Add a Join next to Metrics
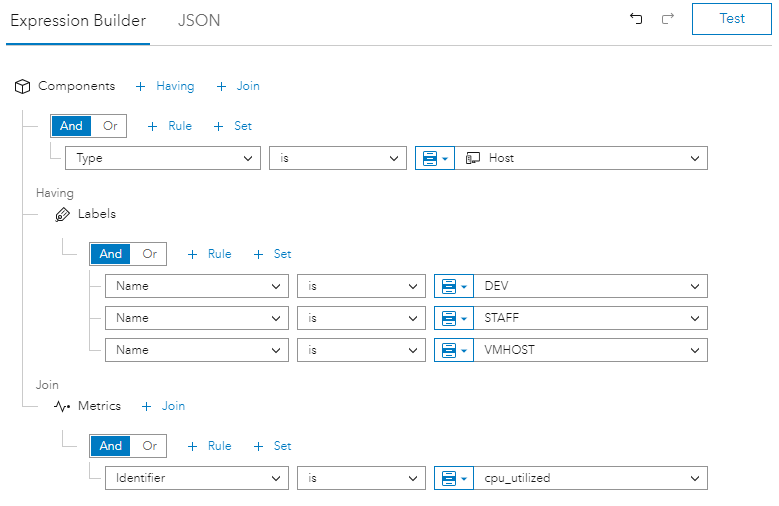This screenshot has width=779, height=506. [x=164, y=406]
